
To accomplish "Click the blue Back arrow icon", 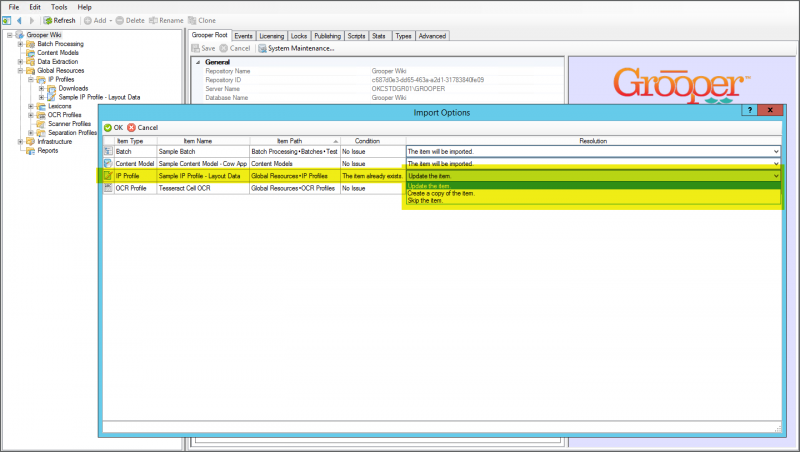I will pyautogui.click(x=19, y=20).
